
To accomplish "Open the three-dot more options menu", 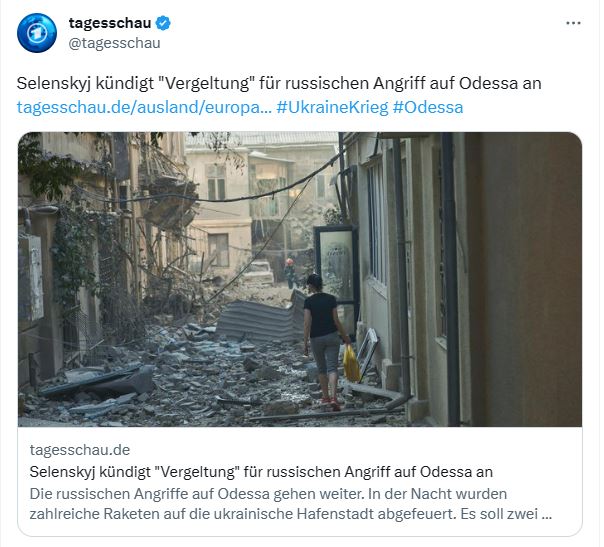I will click(x=573, y=23).
